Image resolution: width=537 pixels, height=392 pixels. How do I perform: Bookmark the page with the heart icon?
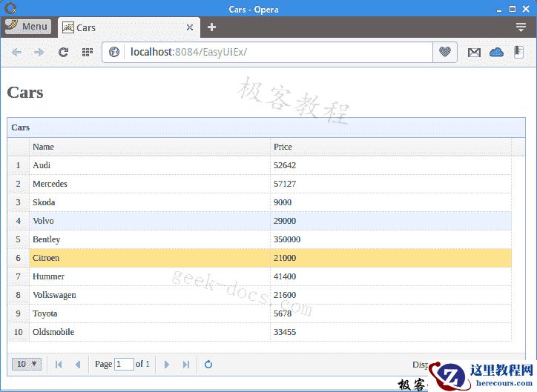pos(445,52)
